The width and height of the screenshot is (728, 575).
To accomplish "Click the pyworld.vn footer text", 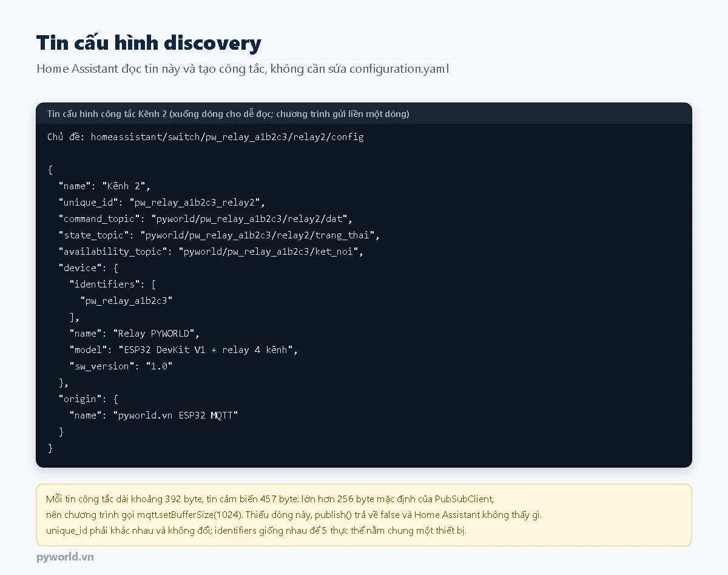I will (x=65, y=557).
